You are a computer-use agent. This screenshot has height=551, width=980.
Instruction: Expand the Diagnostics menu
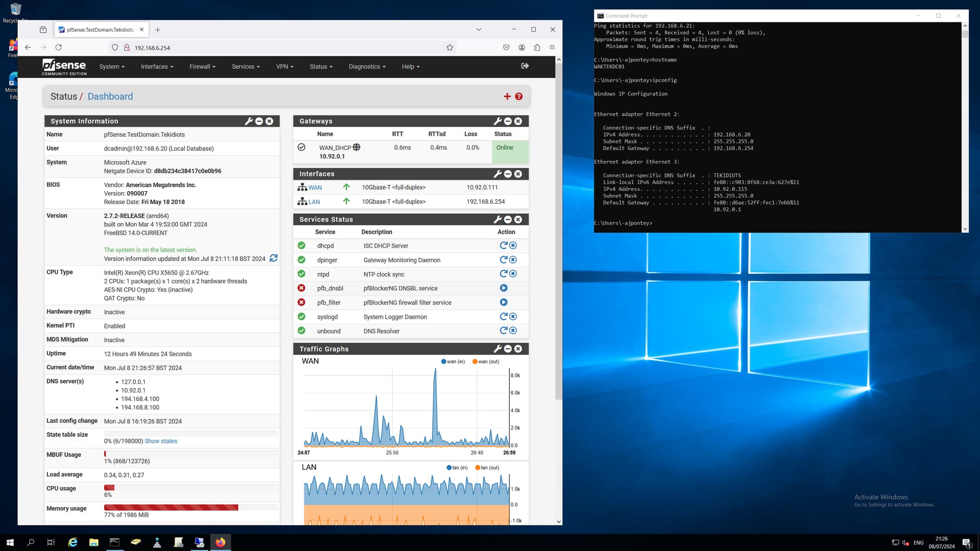366,67
